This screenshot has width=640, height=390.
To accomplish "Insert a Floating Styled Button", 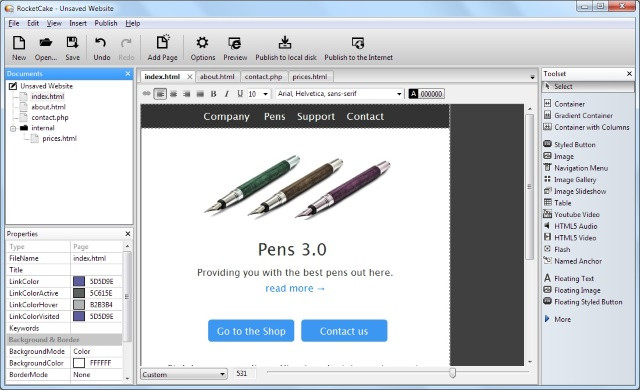I will (583, 302).
